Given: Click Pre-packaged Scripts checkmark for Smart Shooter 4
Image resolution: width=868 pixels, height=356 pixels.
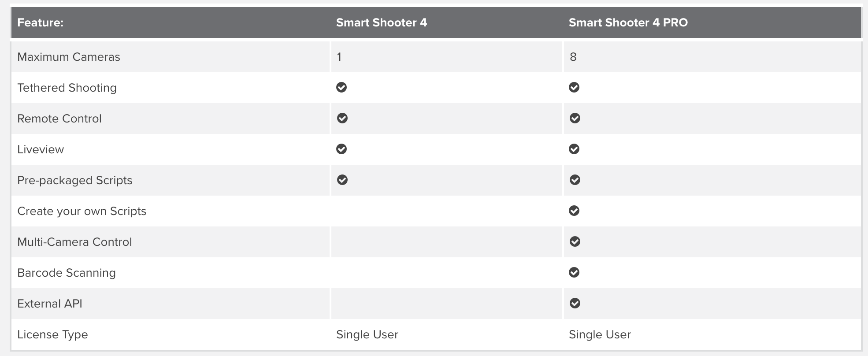Looking at the screenshot, I should [x=342, y=180].
